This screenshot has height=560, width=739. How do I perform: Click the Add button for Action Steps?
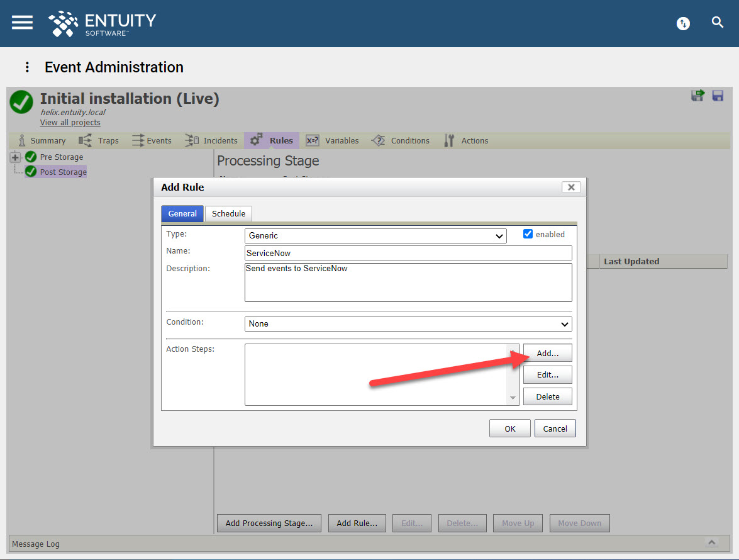click(x=547, y=353)
